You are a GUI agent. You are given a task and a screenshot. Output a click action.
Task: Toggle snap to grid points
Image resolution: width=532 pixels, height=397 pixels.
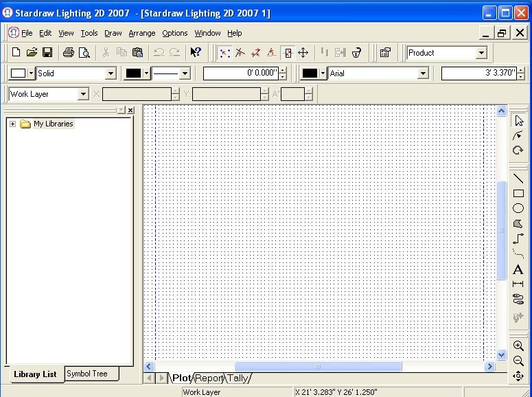pyautogui.click(x=224, y=53)
